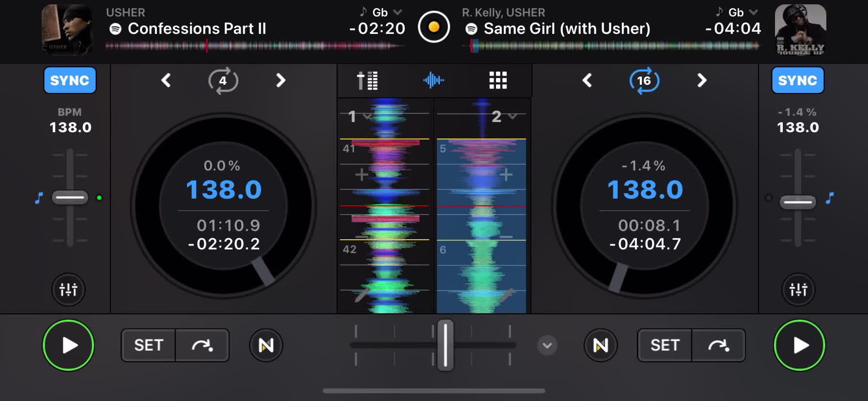Click the Same Girl (with Usher) title
868x401 pixels.
click(567, 29)
